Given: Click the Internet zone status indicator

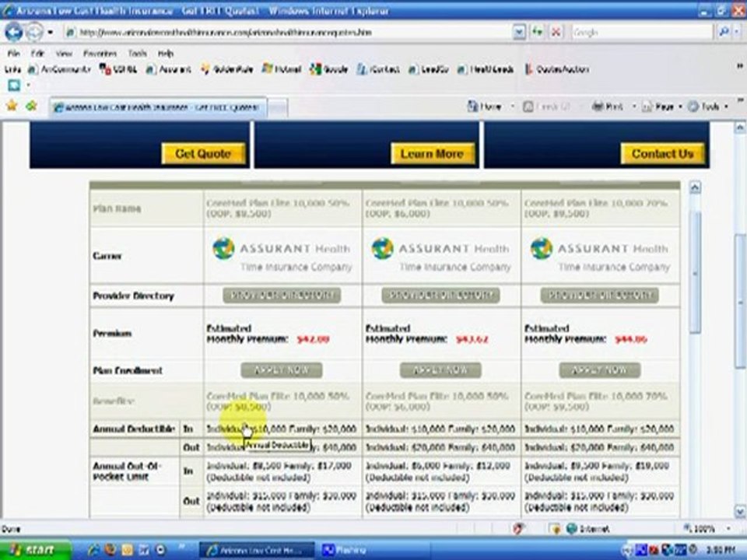Looking at the screenshot, I should (x=588, y=529).
